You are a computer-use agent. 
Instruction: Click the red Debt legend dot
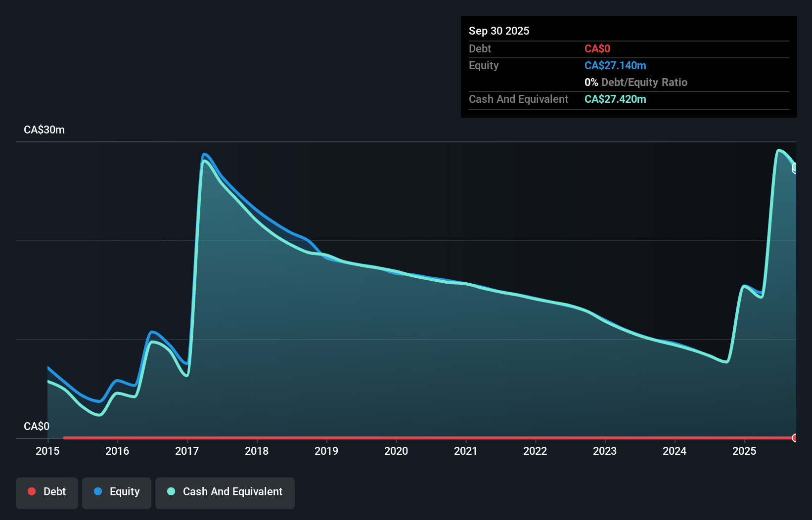pos(32,491)
